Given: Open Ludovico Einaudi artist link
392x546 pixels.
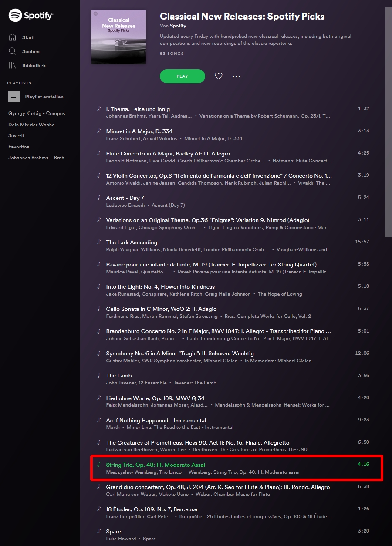Looking at the screenshot, I should pyautogui.click(x=125, y=205).
